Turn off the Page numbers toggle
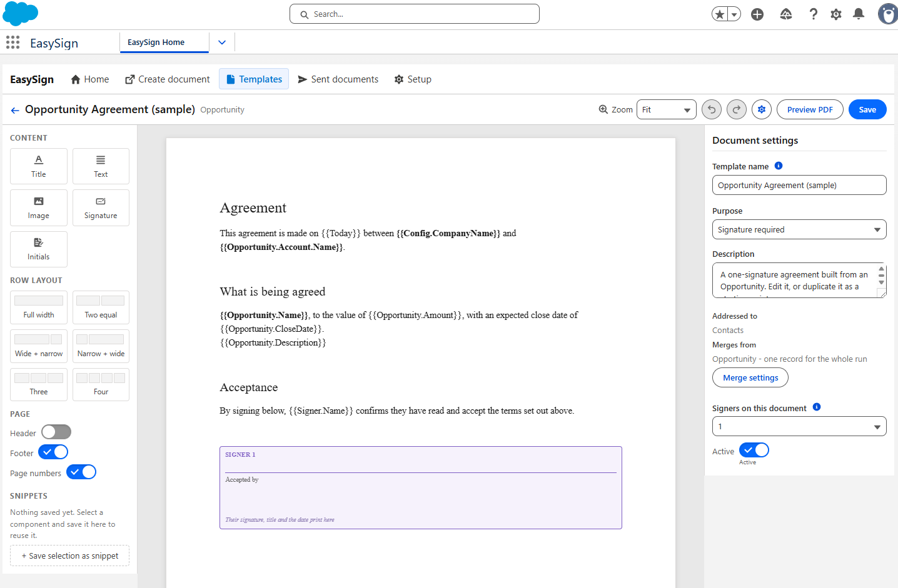898x588 pixels. (x=81, y=472)
